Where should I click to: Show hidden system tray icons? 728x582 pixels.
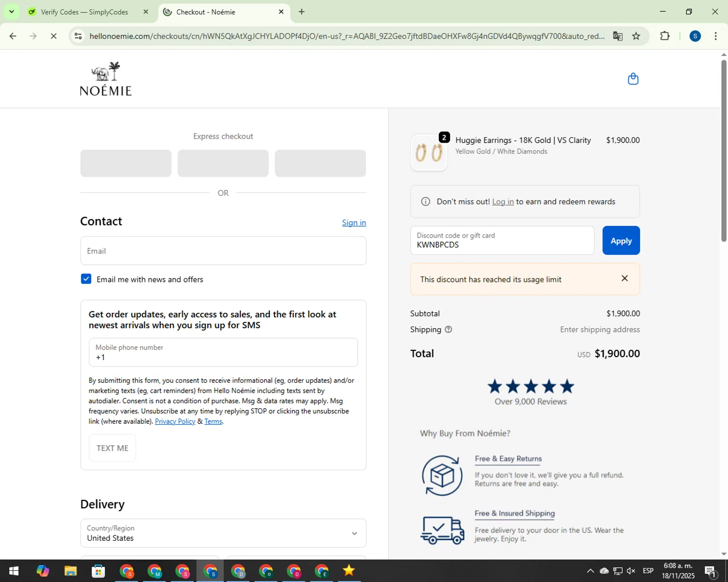click(x=590, y=571)
